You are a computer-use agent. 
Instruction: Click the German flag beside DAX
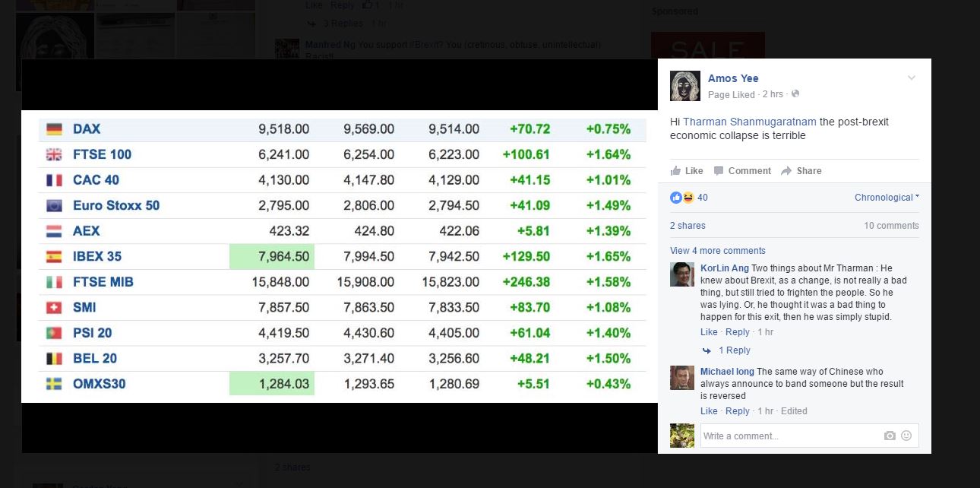click(54, 129)
